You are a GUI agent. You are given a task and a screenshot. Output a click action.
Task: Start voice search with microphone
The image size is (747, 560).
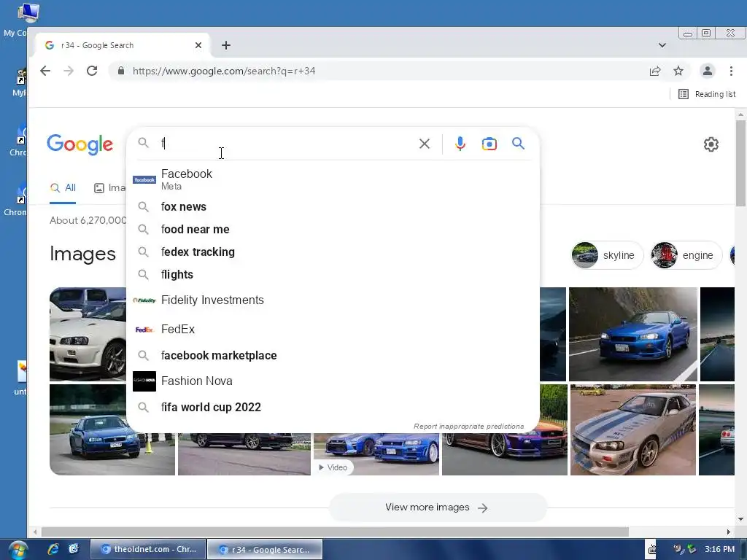[x=460, y=144]
